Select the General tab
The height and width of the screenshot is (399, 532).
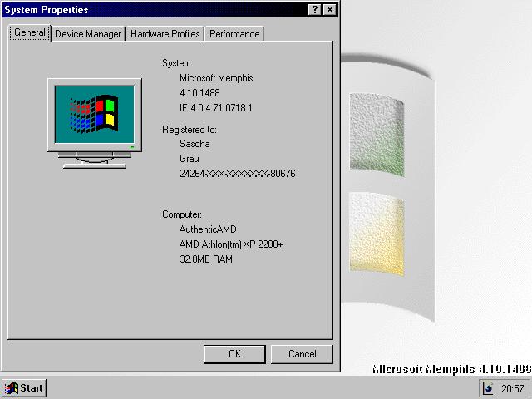(30, 33)
